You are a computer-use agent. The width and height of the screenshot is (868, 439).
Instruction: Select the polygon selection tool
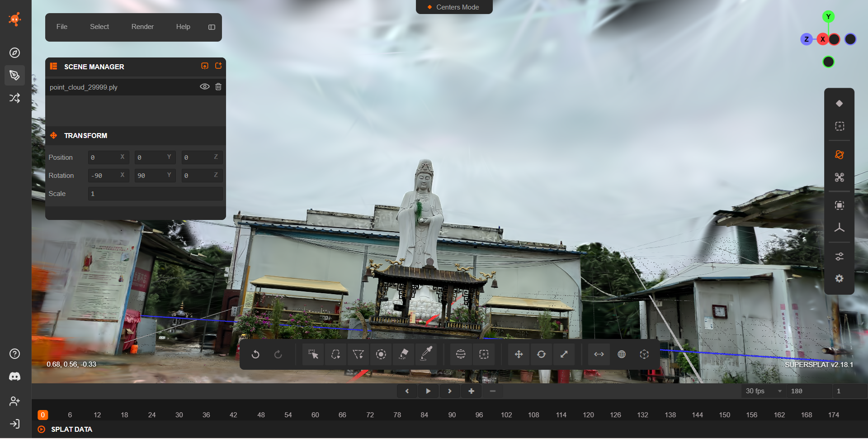coord(358,354)
